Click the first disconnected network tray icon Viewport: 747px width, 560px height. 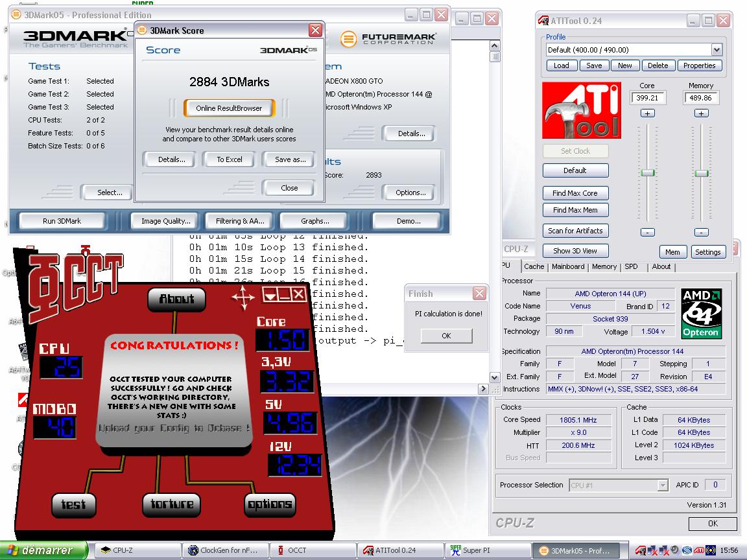tap(653, 550)
